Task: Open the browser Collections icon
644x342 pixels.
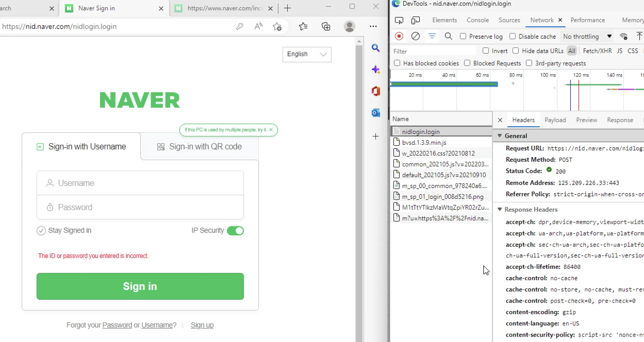Action: pos(326,26)
